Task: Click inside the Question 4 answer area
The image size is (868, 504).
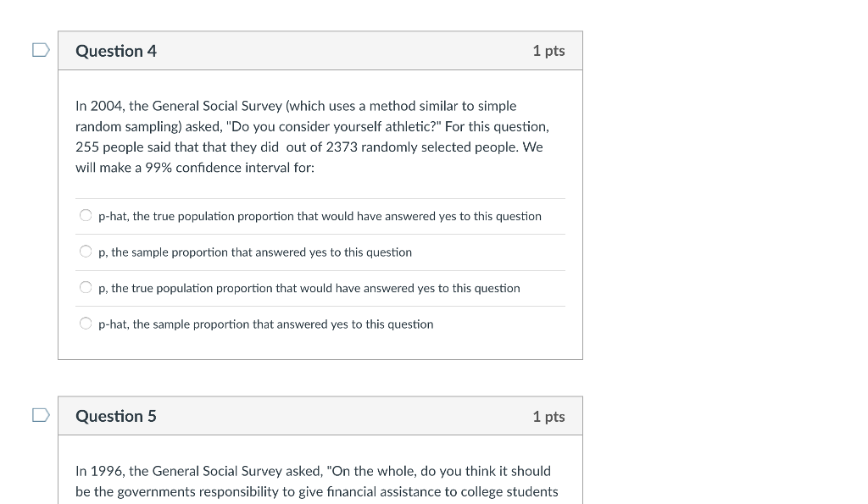Action: click(320, 269)
